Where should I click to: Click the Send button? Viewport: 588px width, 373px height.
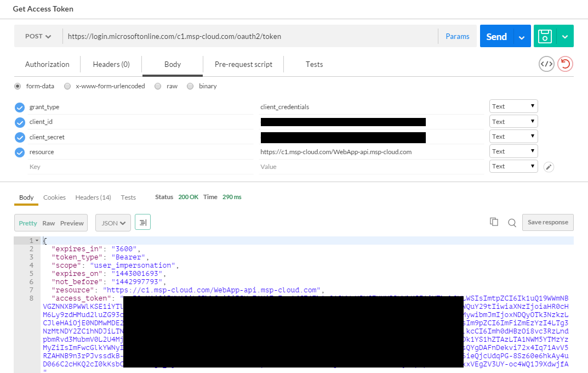tap(496, 36)
